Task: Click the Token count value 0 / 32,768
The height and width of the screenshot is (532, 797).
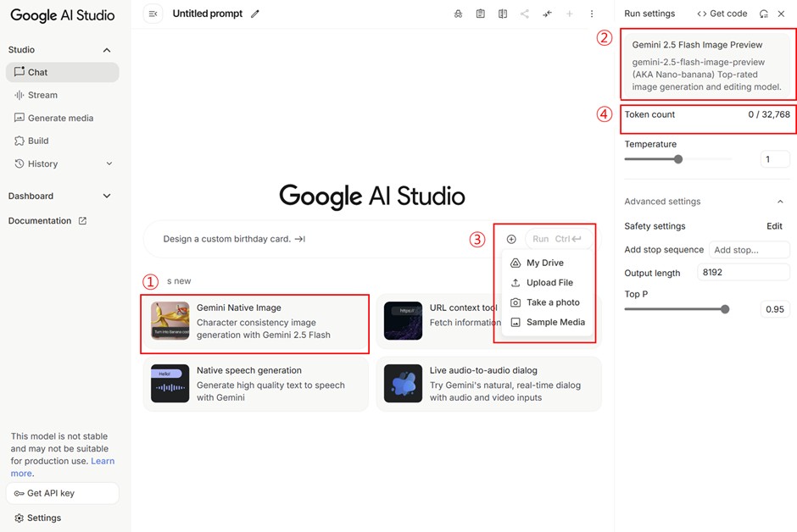Action: 769,114
